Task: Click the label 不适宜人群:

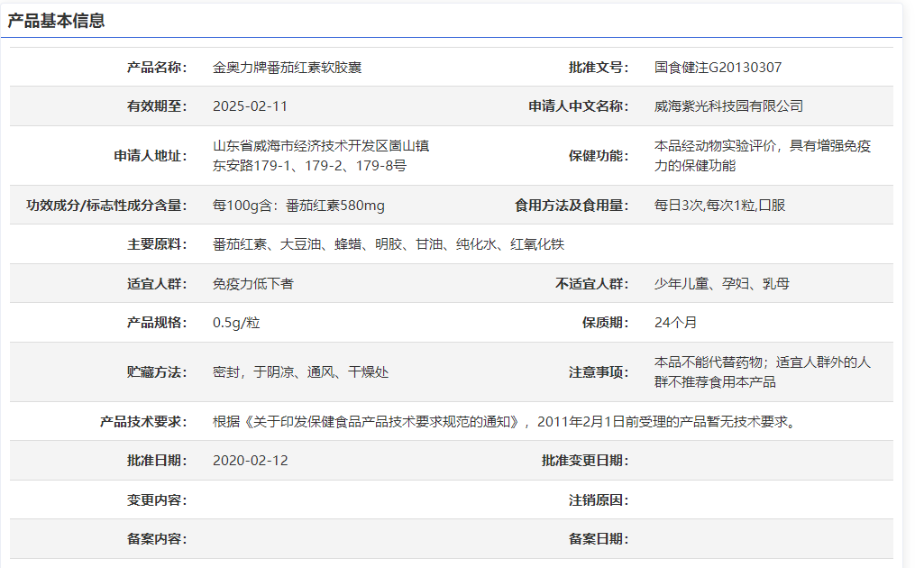Action: [591, 283]
